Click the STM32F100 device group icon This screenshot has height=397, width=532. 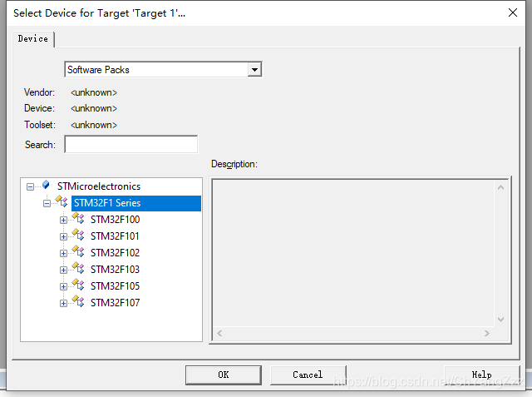[x=78, y=218]
